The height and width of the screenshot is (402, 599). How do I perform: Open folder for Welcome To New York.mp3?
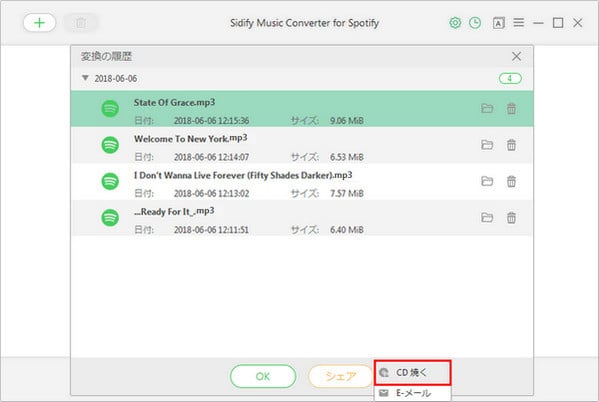(487, 145)
